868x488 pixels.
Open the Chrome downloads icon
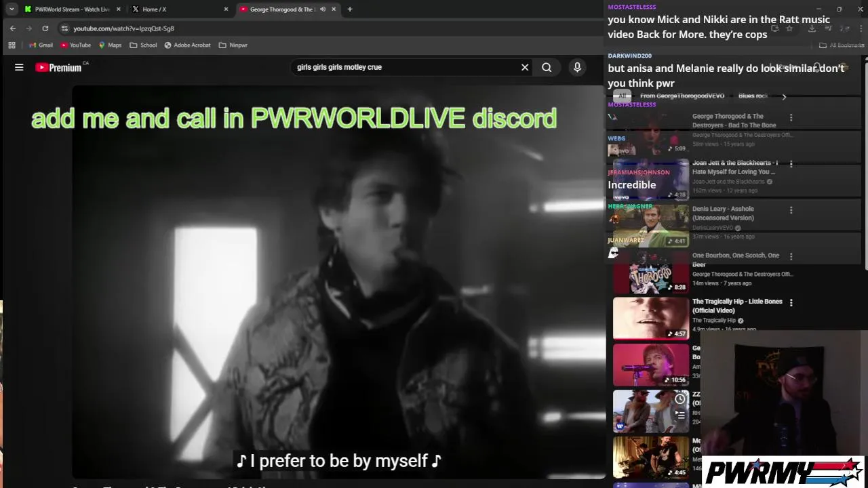click(x=812, y=28)
